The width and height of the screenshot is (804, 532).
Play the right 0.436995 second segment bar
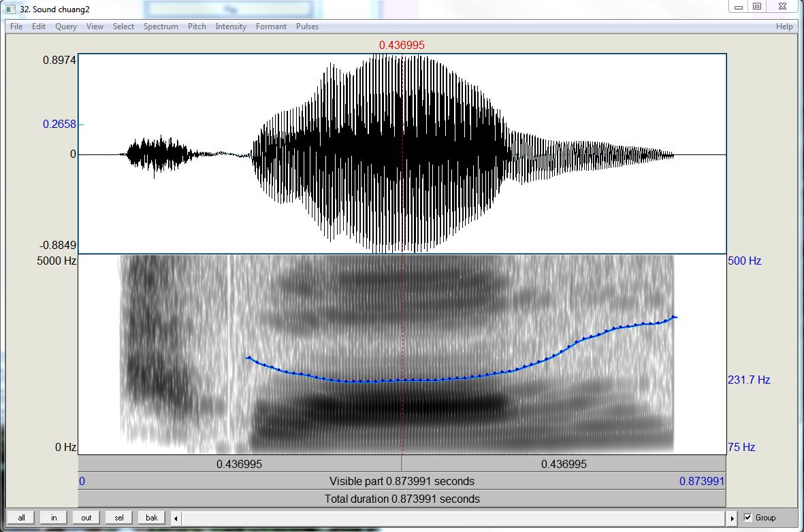coord(564,464)
